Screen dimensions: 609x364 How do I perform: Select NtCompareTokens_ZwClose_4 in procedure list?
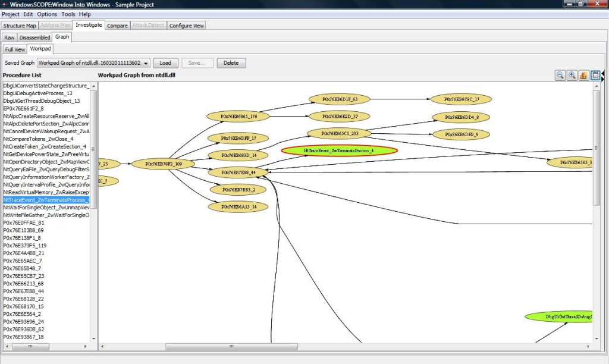click(x=38, y=139)
